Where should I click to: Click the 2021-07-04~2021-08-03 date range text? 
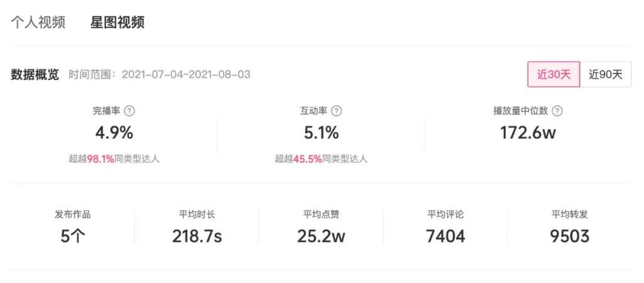tap(186, 74)
